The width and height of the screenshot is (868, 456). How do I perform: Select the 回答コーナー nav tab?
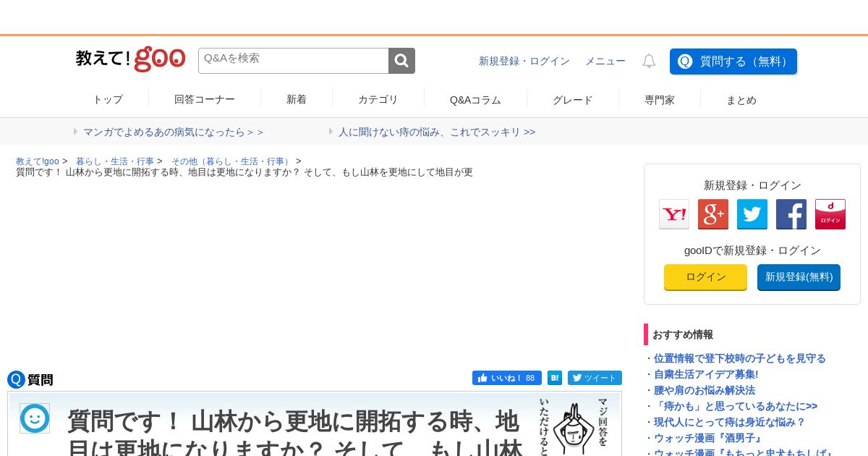click(x=205, y=100)
